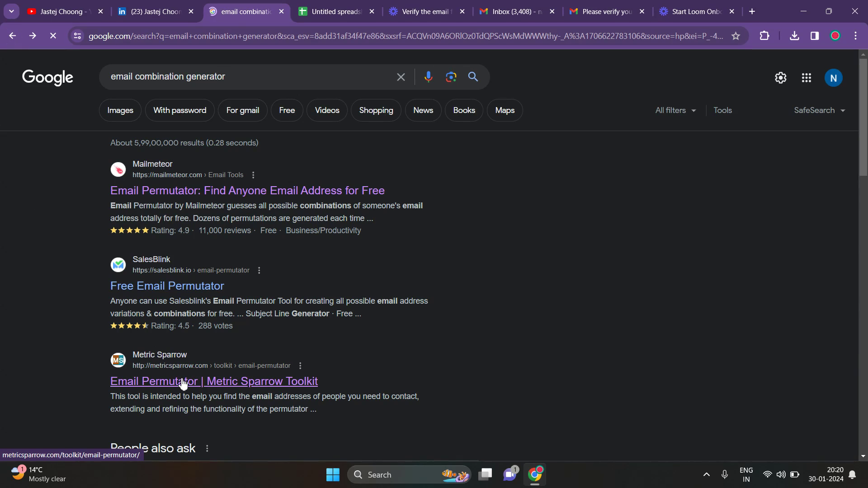Toggle the Chrome side panel
Screen dimensions: 868x488
pyautogui.click(x=814, y=36)
